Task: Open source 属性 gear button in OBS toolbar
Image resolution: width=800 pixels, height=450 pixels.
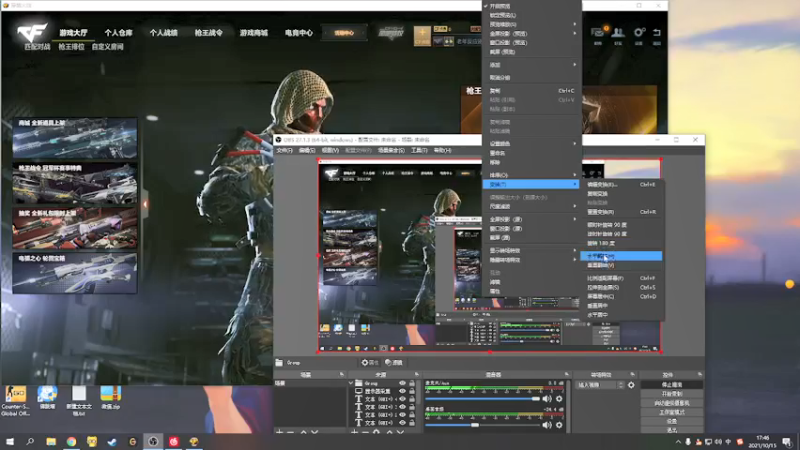Action: [370, 362]
